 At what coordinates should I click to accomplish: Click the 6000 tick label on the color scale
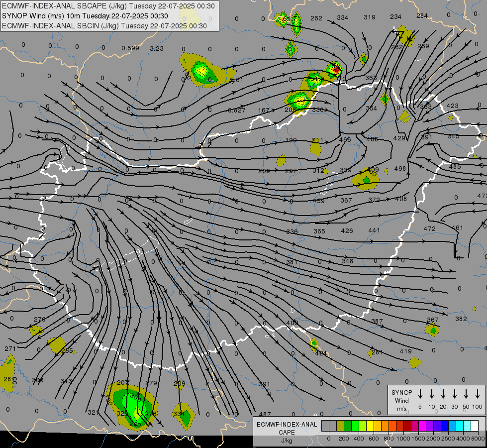(x=478, y=439)
